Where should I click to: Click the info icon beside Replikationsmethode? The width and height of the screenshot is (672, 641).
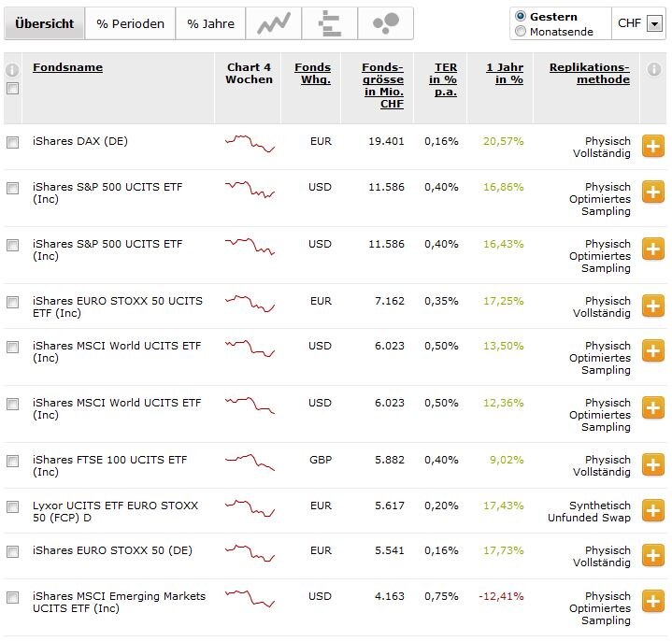click(x=653, y=69)
